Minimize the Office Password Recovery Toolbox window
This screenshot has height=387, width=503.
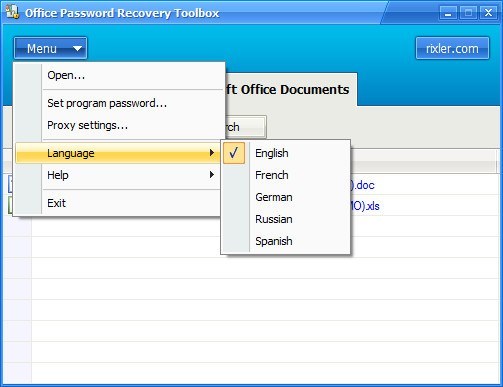point(448,13)
